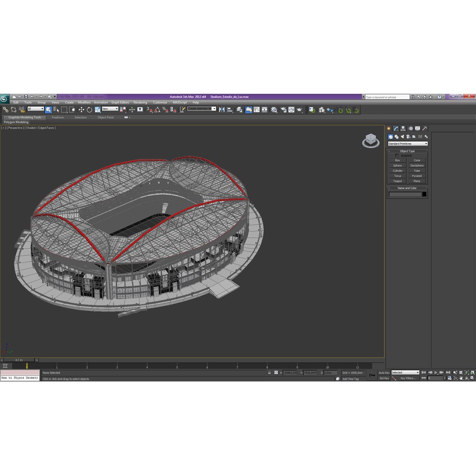Click the Torus primitive button
The image size is (476, 476).
[398, 176]
